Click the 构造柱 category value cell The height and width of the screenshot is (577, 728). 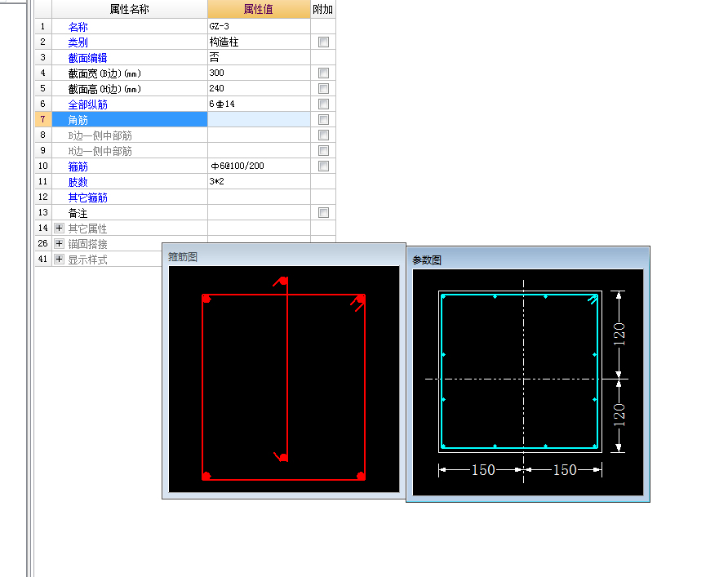259,42
